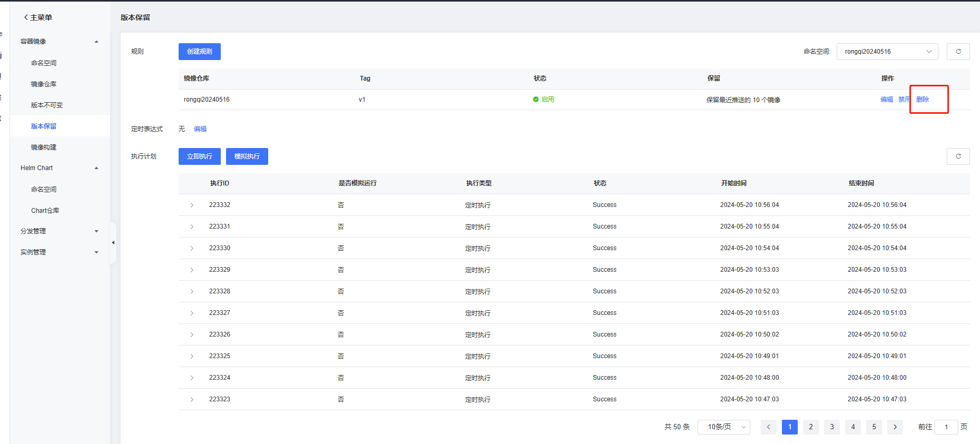Expand execution row 223323
Image resolution: width=980 pixels, height=444 pixels.
192,399
